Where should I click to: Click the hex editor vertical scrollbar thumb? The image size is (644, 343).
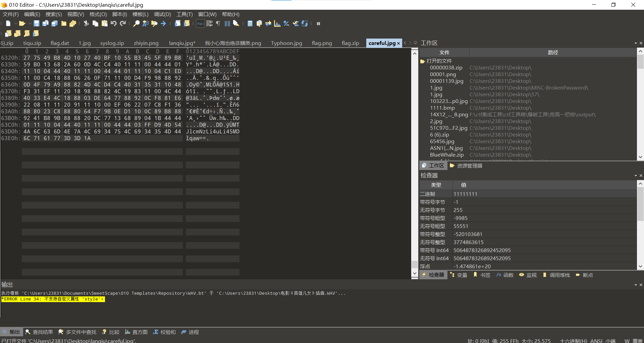[x=415, y=265]
